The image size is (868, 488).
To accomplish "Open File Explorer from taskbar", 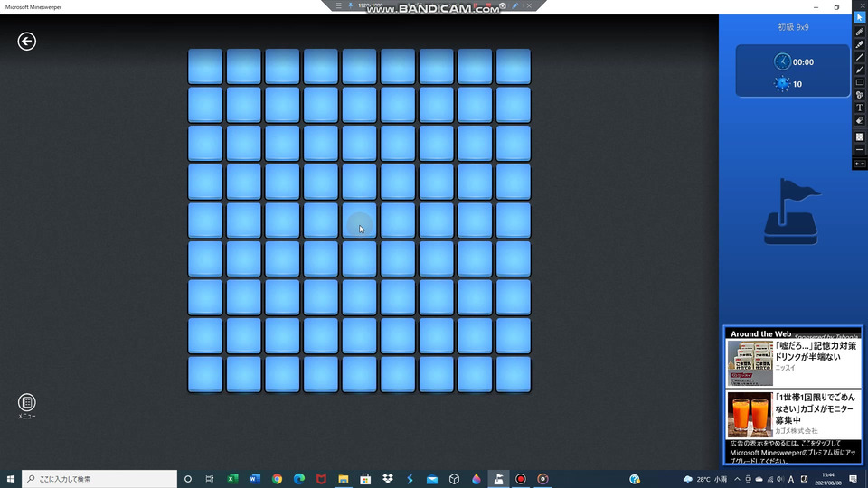I will (344, 479).
